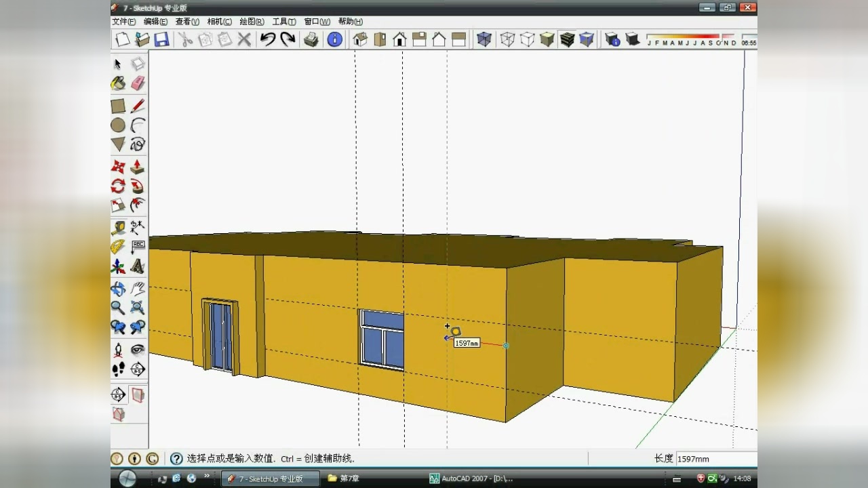
Task: Select the Arc tool
Action: 138,125
